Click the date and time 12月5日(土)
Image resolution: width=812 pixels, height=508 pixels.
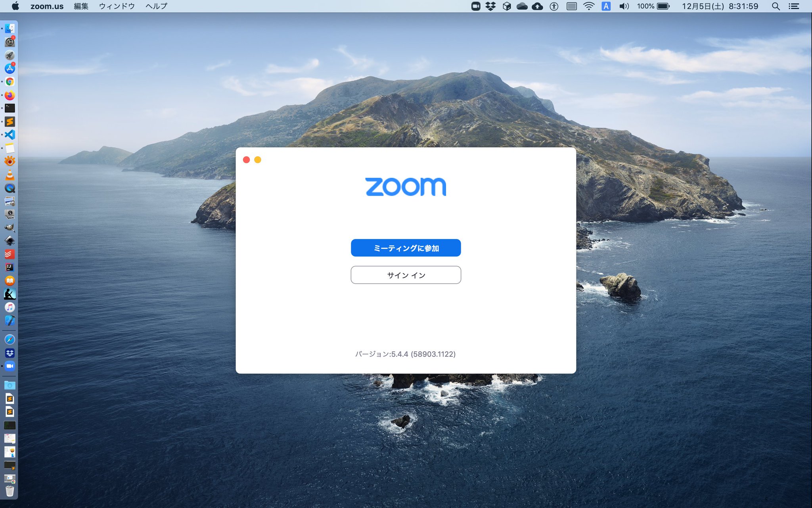(x=720, y=6)
